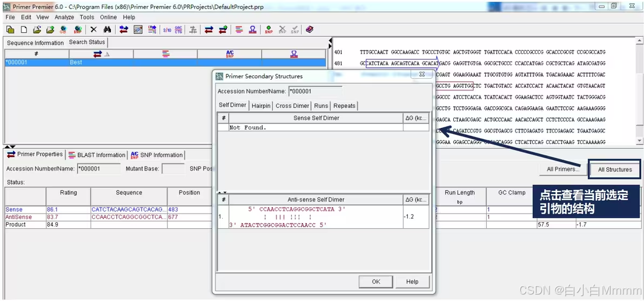This screenshot has height=301, width=644.
Task: Select the BLAST Information tab
Action: coord(97,155)
